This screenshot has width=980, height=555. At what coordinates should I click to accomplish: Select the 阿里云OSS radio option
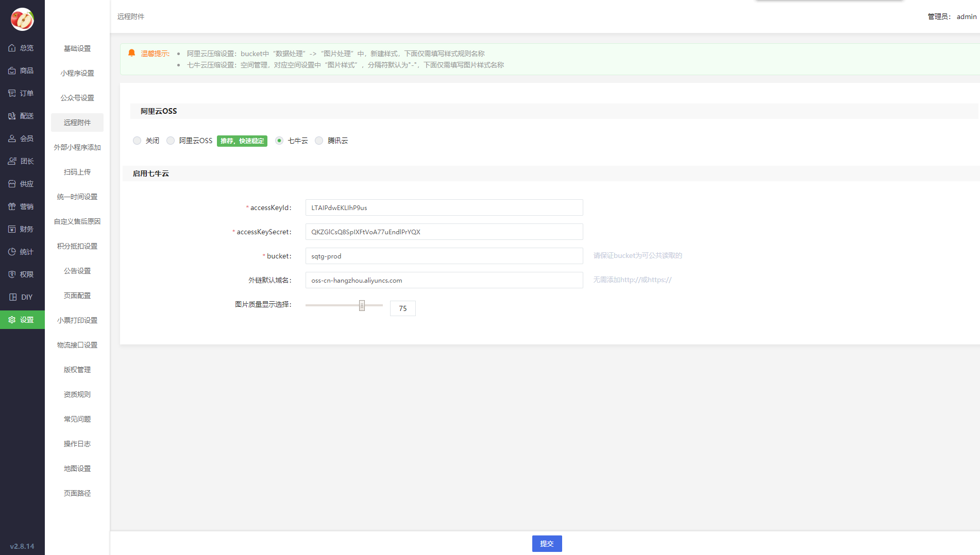pyautogui.click(x=171, y=141)
